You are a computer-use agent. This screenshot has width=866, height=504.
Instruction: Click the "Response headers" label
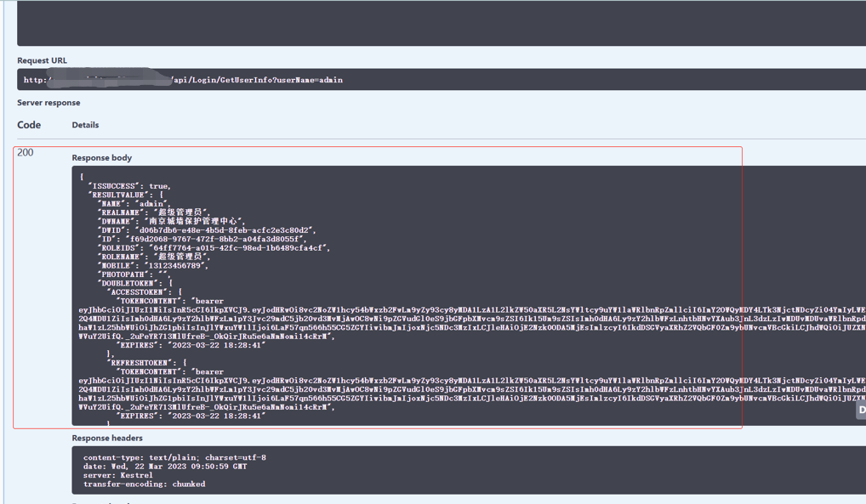[x=107, y=439]
